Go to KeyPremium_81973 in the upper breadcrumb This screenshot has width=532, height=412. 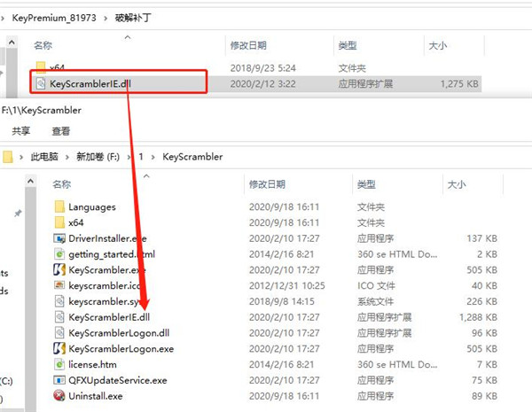[54, 18]
